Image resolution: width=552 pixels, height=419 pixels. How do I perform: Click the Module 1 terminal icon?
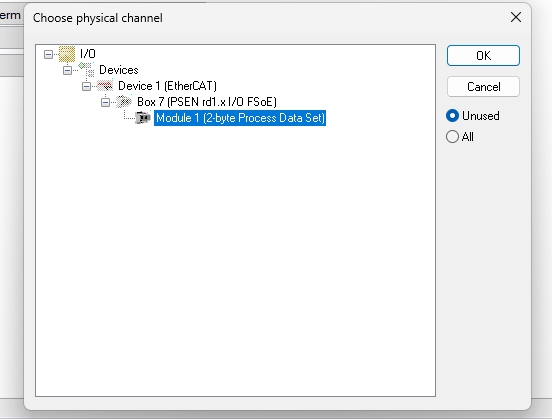143,118
